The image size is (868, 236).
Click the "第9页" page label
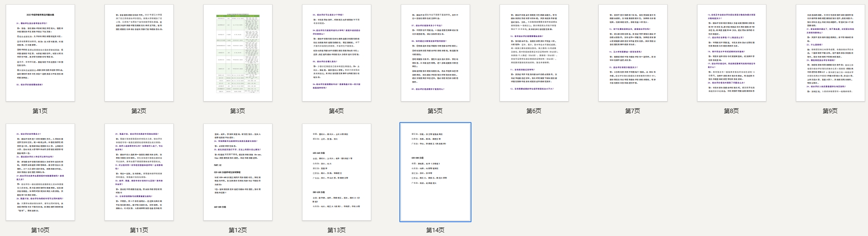pyautogui.click(x=830, y=111)
